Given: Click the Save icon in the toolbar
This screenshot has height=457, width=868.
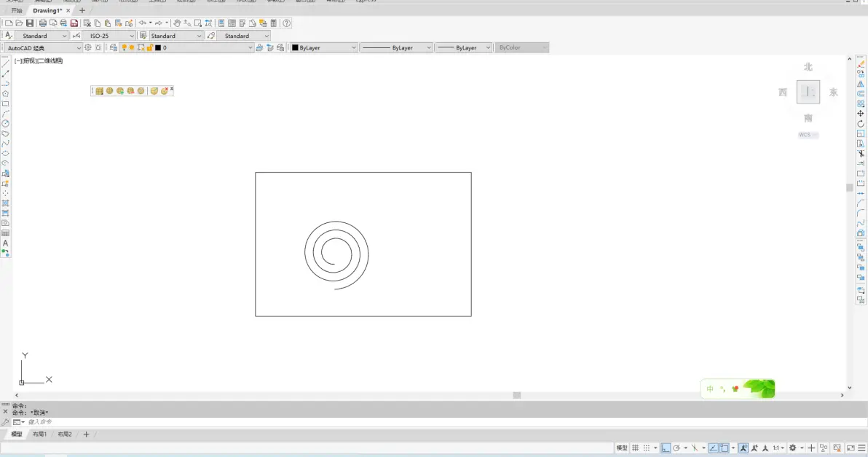Looking at the screenshot, I should click(30, 23).
